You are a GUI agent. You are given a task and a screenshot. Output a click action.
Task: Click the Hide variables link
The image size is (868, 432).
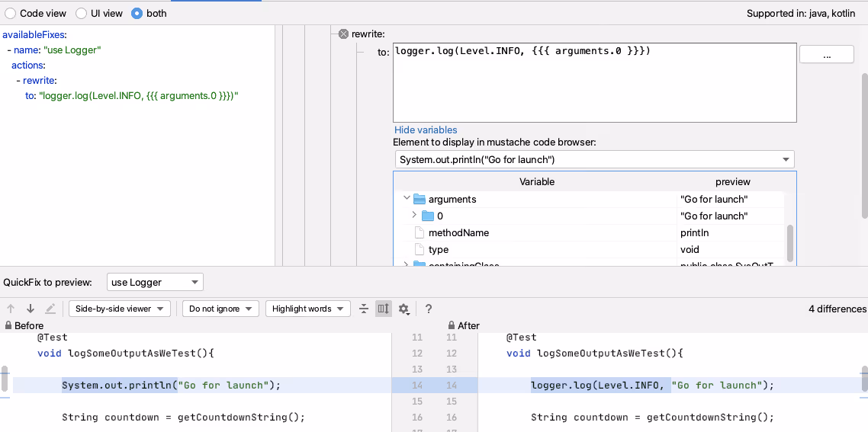coord(426,130)
